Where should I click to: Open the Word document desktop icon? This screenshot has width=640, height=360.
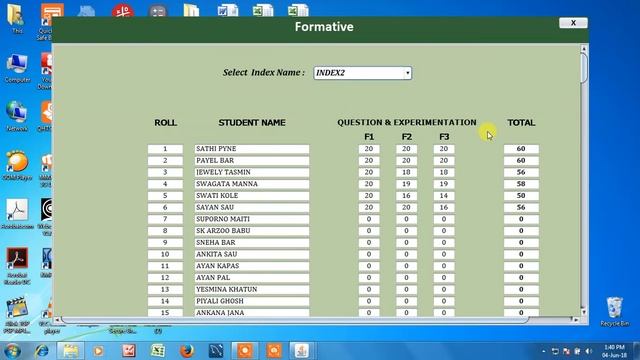click(x=227, y=10)
